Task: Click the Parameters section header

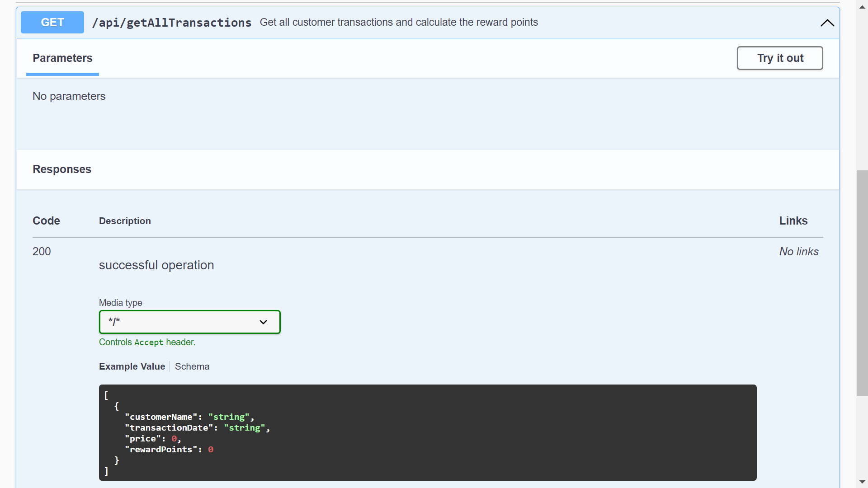Action: [x=62, y=58]
